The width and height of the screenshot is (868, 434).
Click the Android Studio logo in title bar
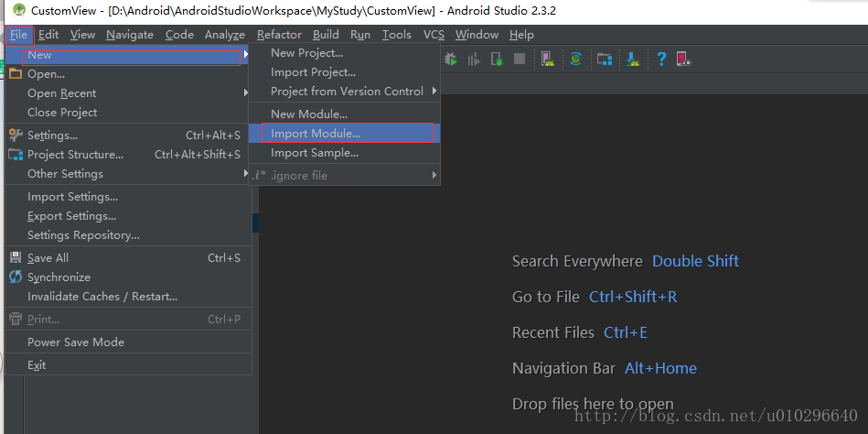(x=19, y=10)
